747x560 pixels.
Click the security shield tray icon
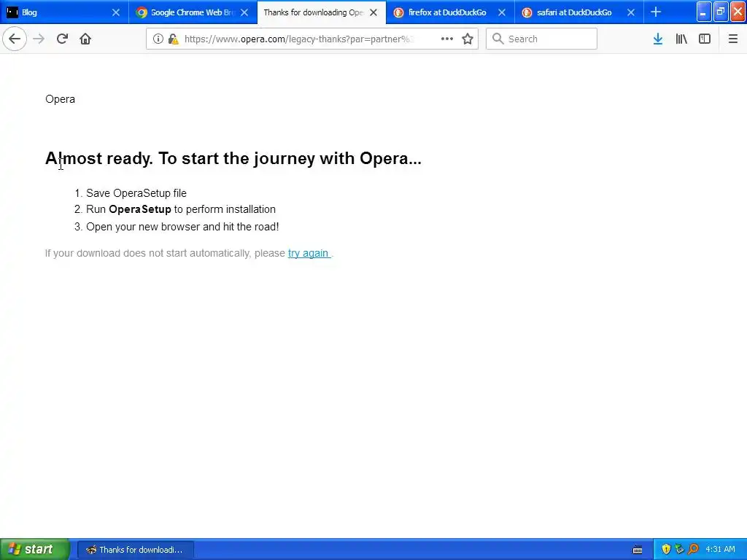click(x=666, y=550)
